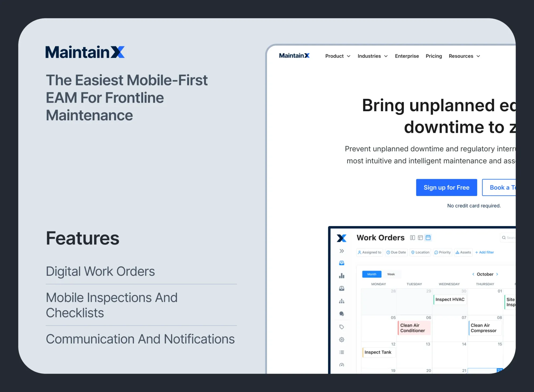Switch to calendar view icon
534x392 pixels.
pyautogui.click(x=428, y=238)
